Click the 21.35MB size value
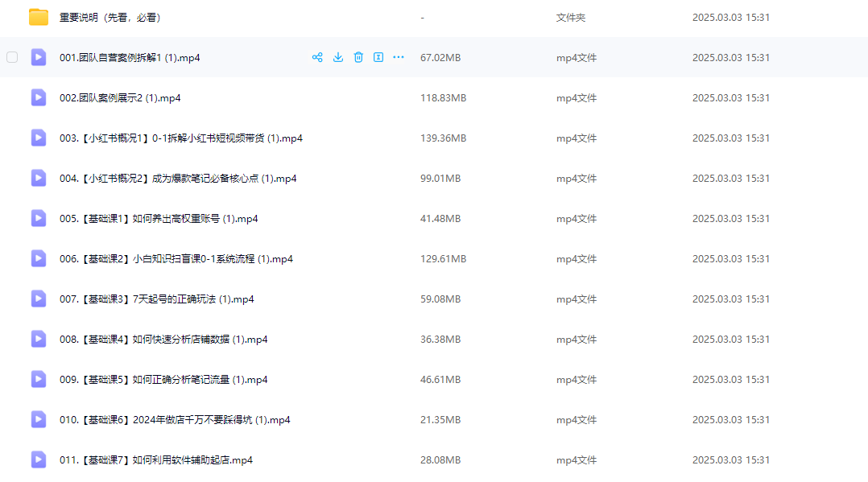868x482 pixels. pos(440,419)
